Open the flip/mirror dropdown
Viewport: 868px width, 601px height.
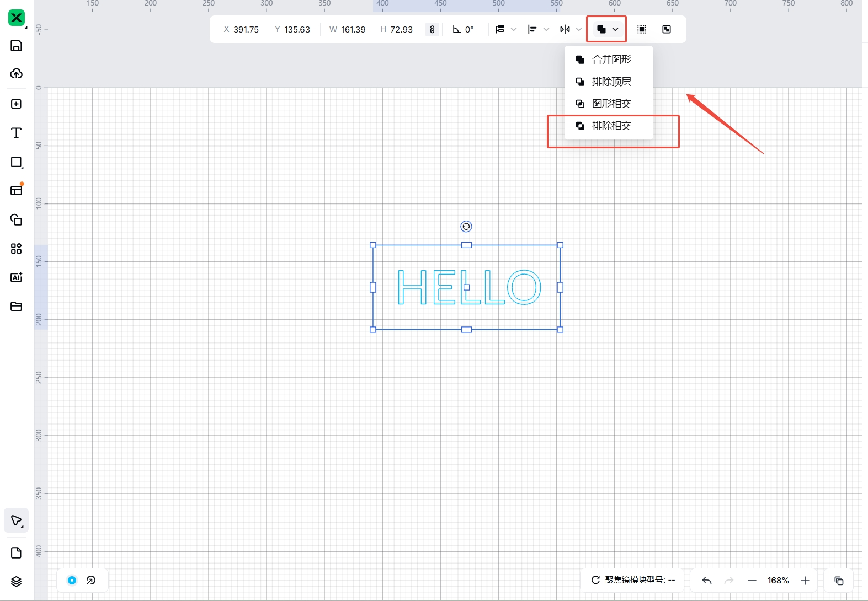571,30
